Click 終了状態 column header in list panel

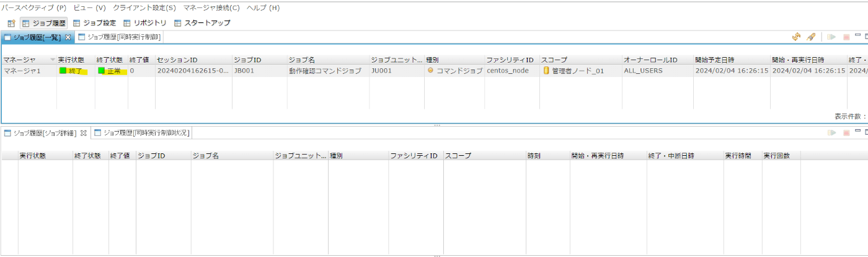[x=112, y=60]
